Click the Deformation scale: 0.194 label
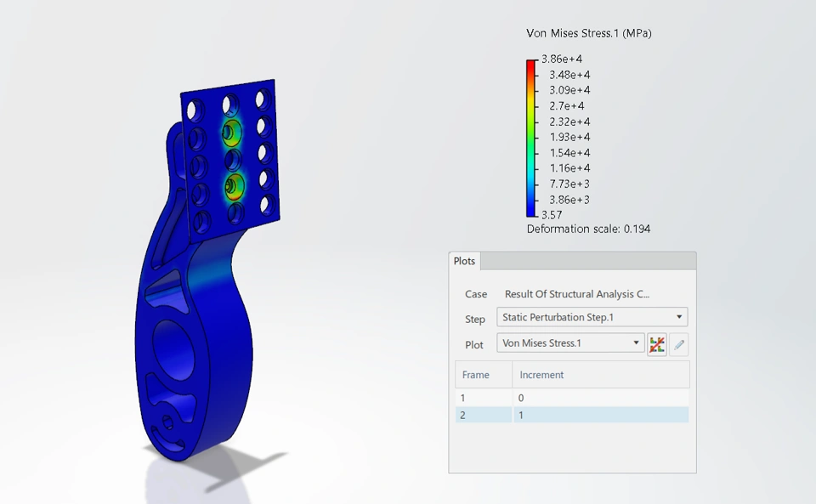 [588, 229]
